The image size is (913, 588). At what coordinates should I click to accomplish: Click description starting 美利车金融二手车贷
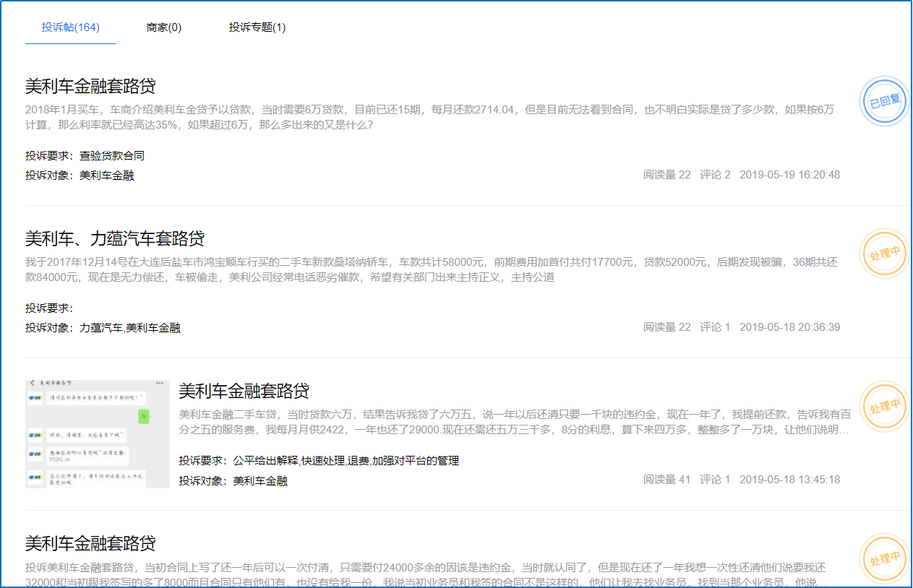[515, 422]
